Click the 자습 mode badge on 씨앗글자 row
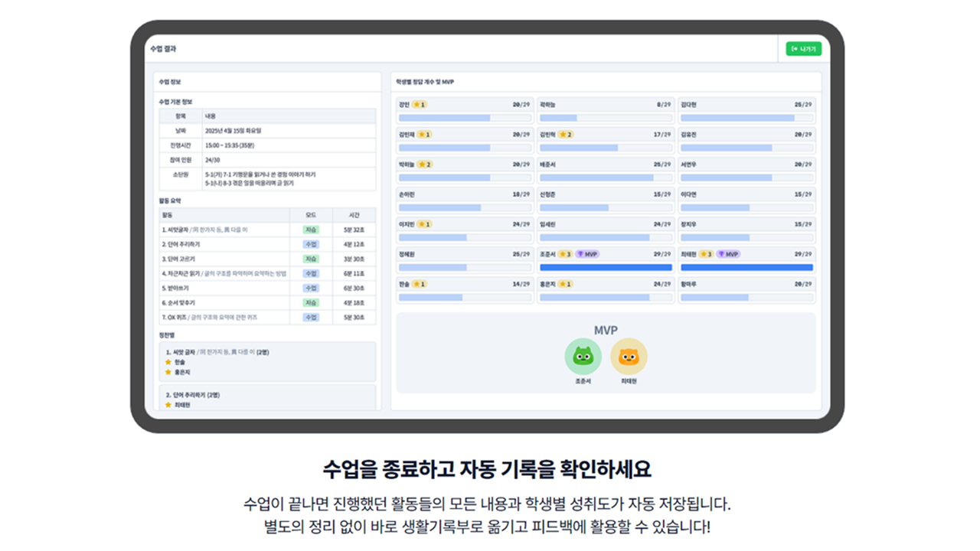 coord(311,230)
